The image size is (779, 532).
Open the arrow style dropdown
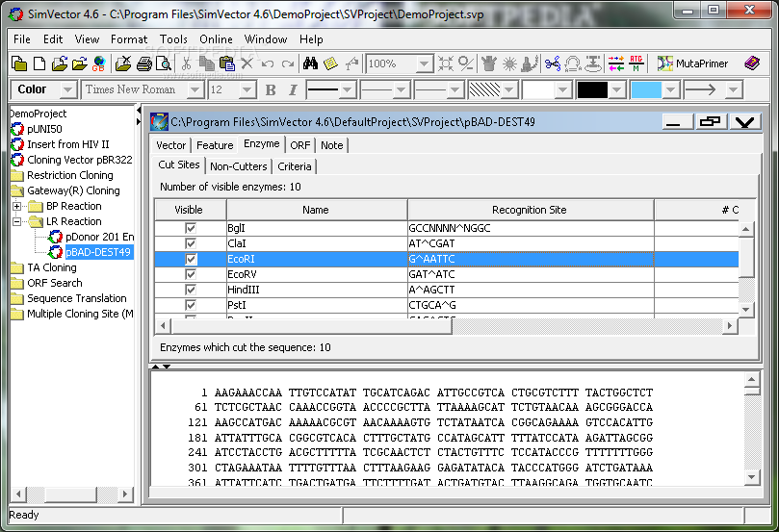[x=733, y=89]
